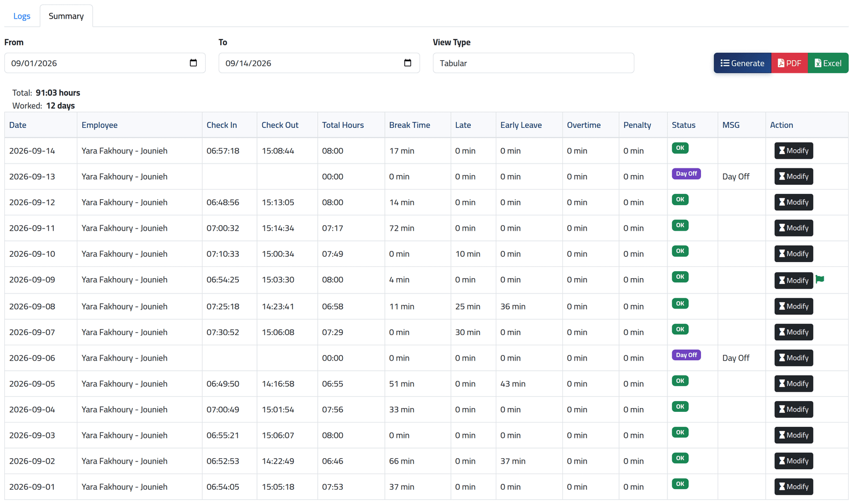Click the Day Off status badge for 2026-09-06
This screenshot has height=504, width=853.
click(x=686, y=355)
